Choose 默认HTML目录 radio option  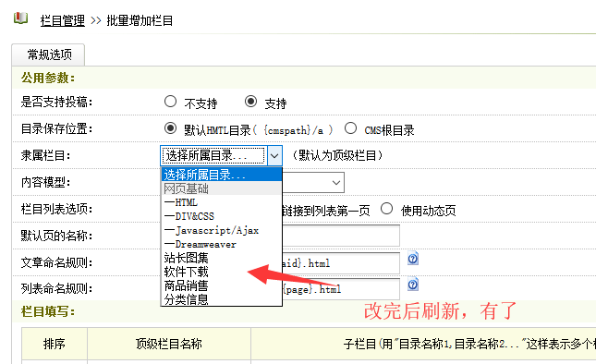click(x=170, y=128)
